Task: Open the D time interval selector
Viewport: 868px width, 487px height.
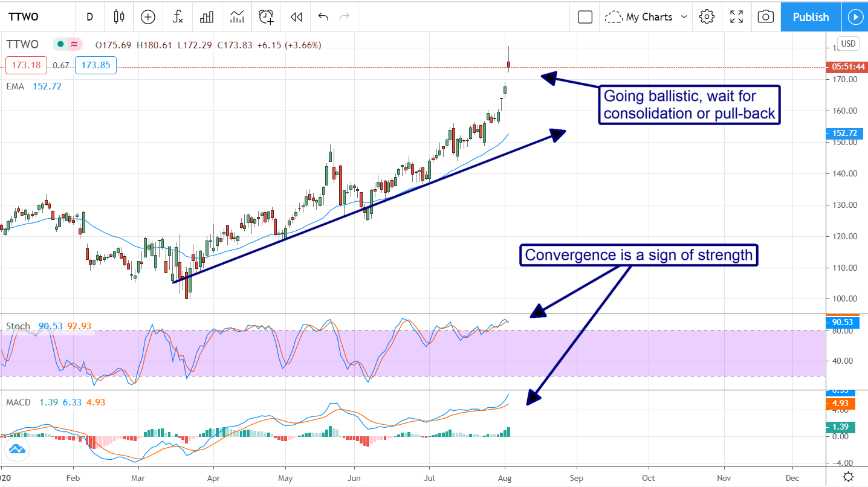Action: tap(89, 17)
